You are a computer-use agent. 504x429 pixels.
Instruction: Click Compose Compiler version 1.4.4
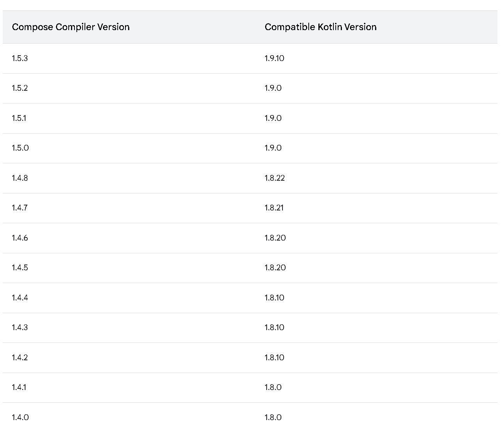pos(20,298)
